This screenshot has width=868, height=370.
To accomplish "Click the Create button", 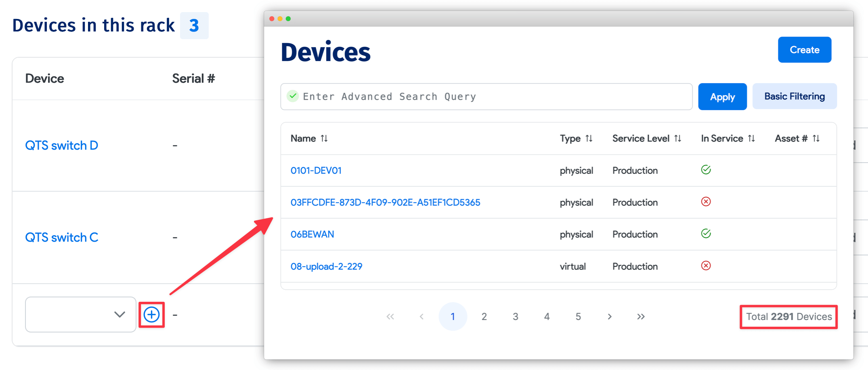I will coord(804,50).
